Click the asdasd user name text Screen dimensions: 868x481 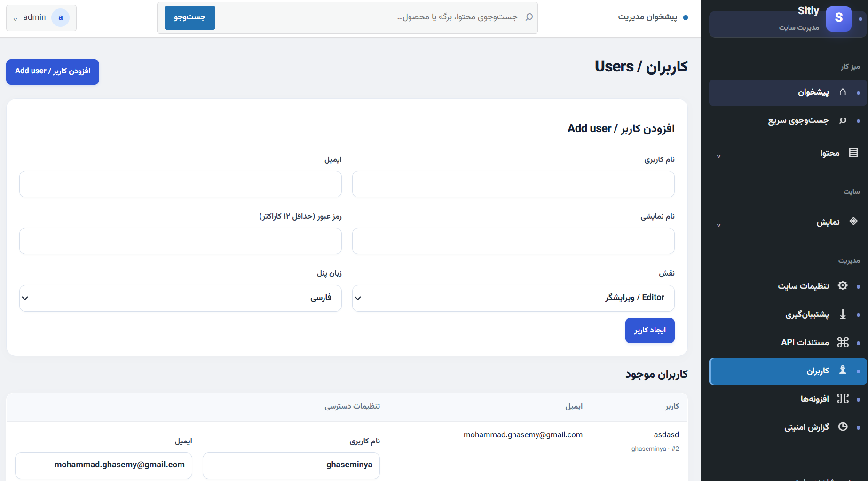666,434
